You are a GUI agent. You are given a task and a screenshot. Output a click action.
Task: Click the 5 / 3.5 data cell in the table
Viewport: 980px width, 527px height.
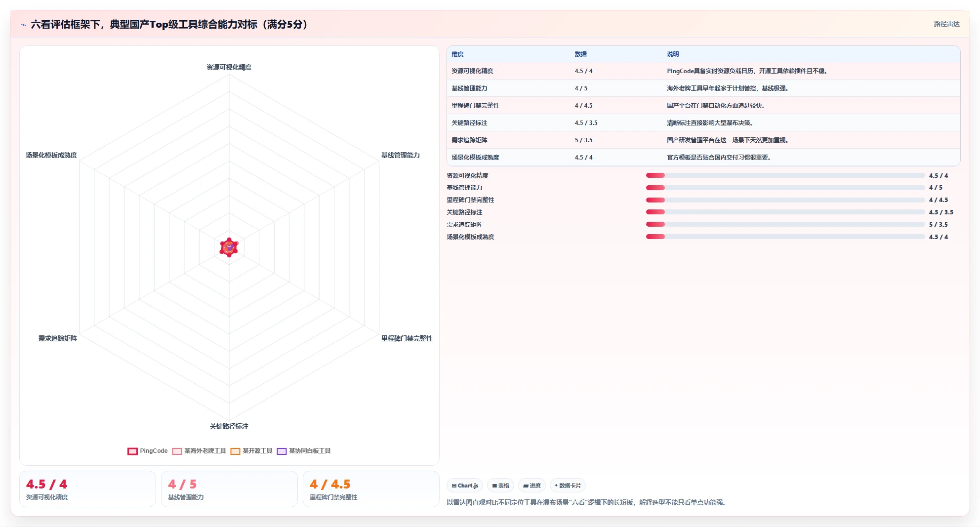click(x=583, y=140)
